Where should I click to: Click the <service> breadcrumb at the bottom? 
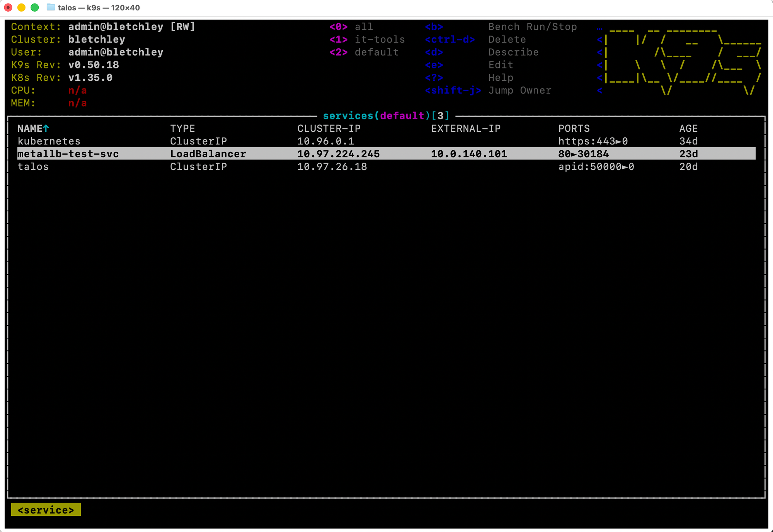click(46, 510)
